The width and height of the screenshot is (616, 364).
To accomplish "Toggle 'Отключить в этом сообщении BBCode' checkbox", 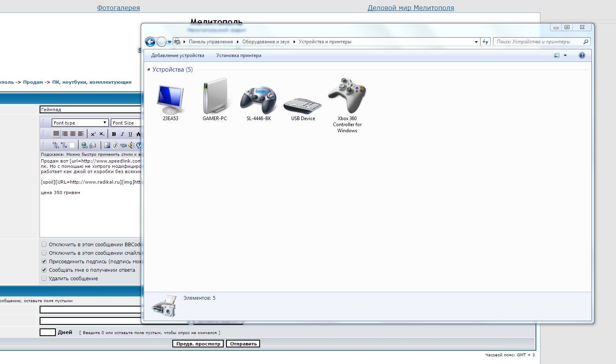I will pyautogui.click(x=44, y=244).
